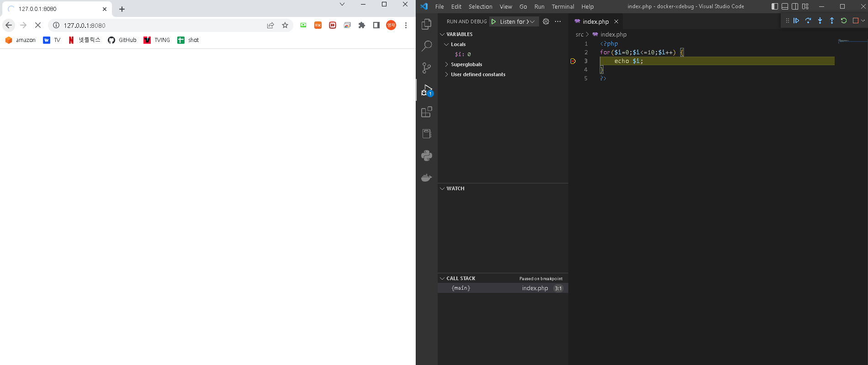
Task: Click Step Over in the debug toolbar
Action: pyautogui.click(x=808, y=21)
